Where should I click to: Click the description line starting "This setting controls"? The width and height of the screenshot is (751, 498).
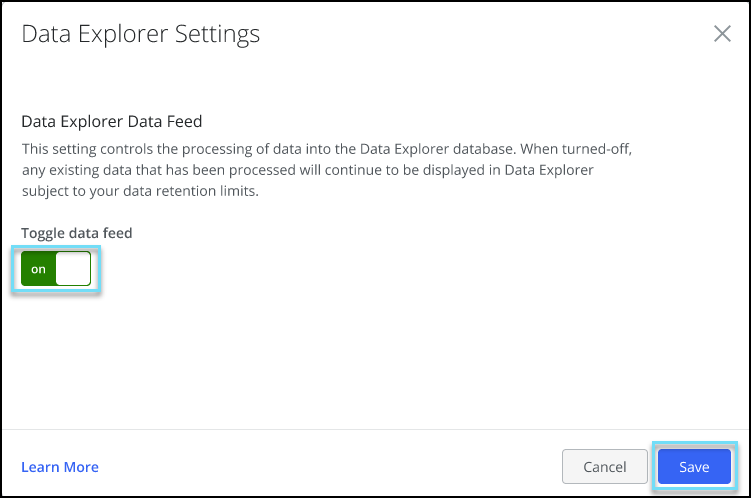[327, 148]
